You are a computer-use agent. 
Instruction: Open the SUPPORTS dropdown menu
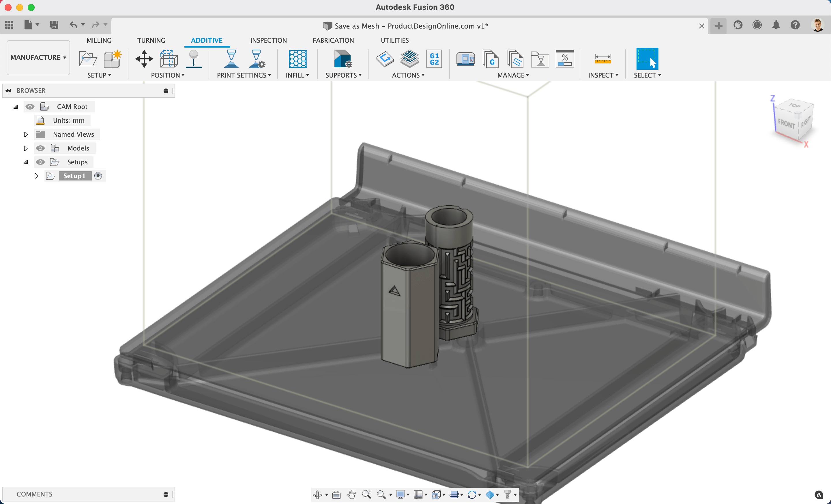pos(343,75)
